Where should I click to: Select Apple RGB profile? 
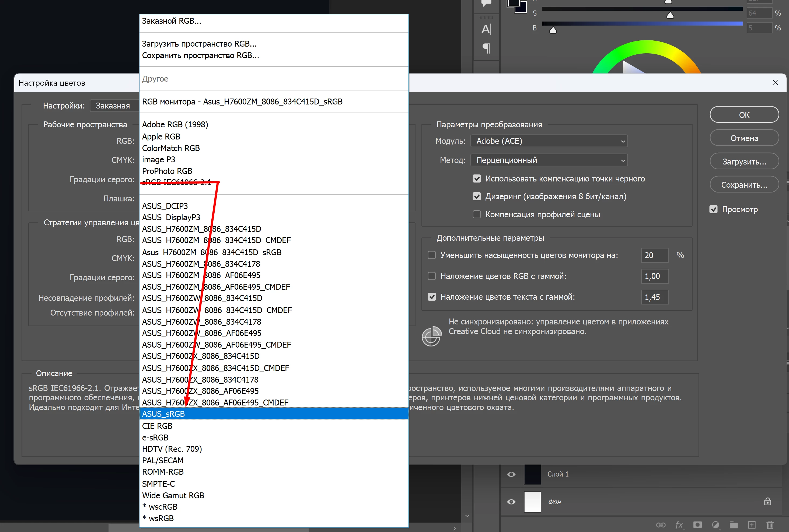[274, 136]
